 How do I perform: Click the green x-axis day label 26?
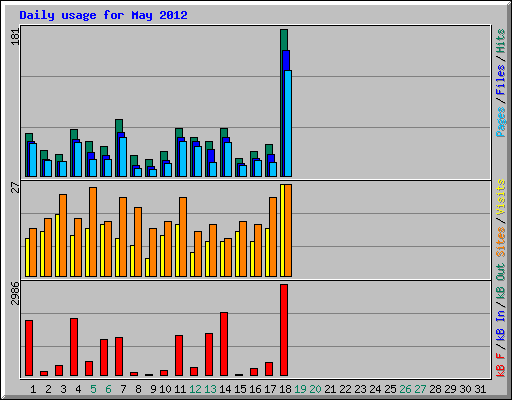coord(405,389)
